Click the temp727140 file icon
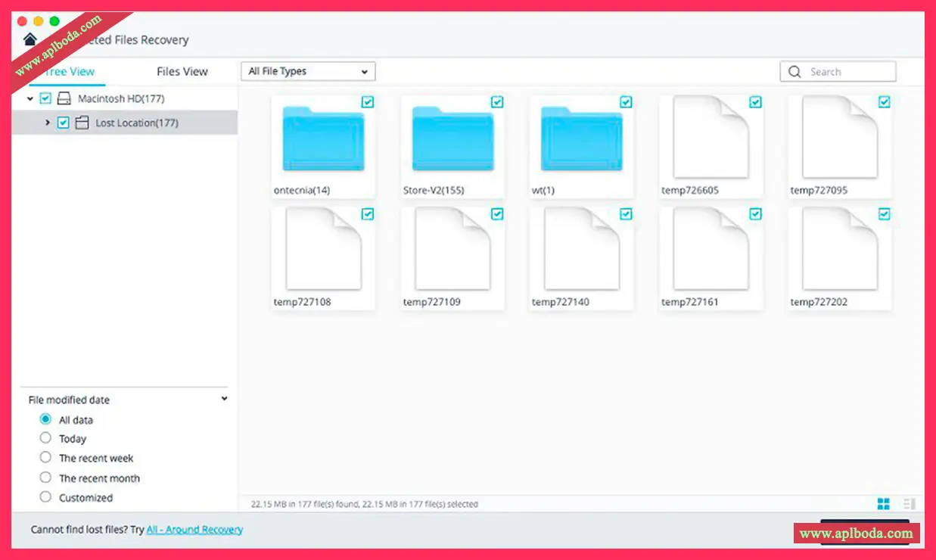 tap(581, 250)
